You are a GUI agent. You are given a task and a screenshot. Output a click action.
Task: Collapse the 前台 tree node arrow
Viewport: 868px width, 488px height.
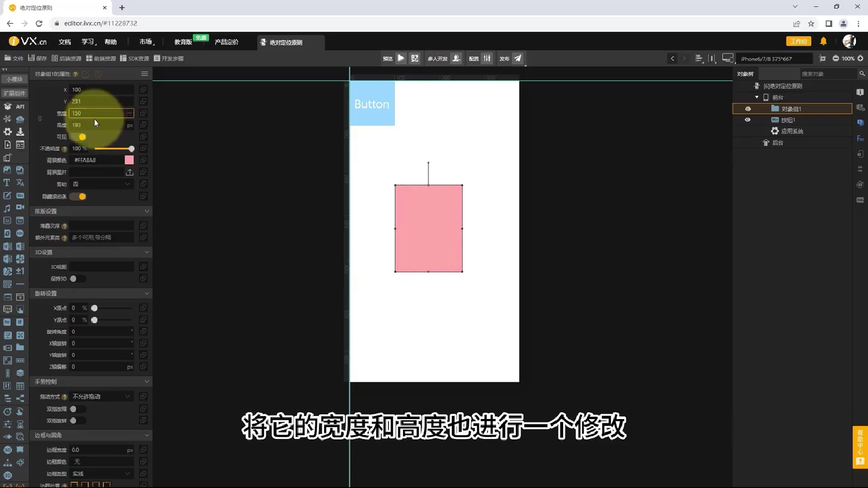coord(757,97)
